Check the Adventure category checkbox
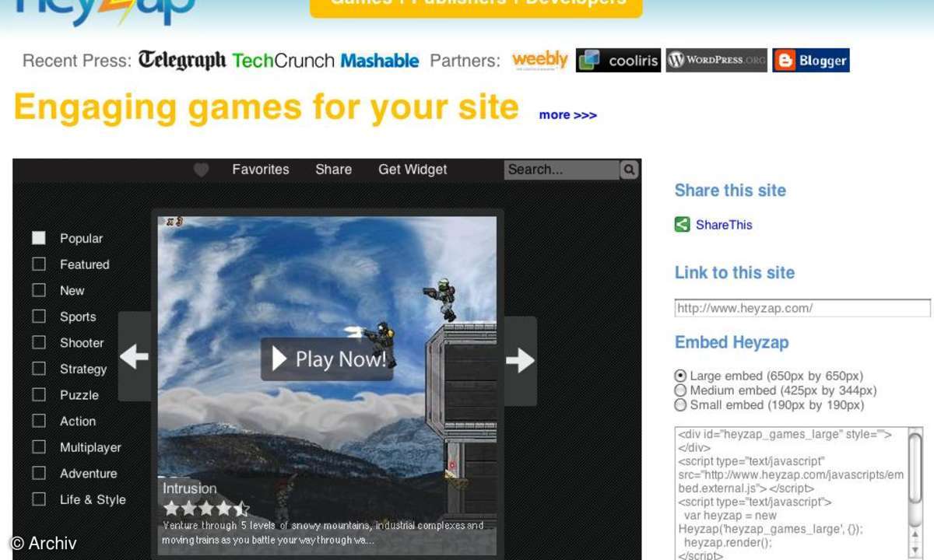Image resolution: width=934 pixels, height=560 pixels. (x=39, y=473)
